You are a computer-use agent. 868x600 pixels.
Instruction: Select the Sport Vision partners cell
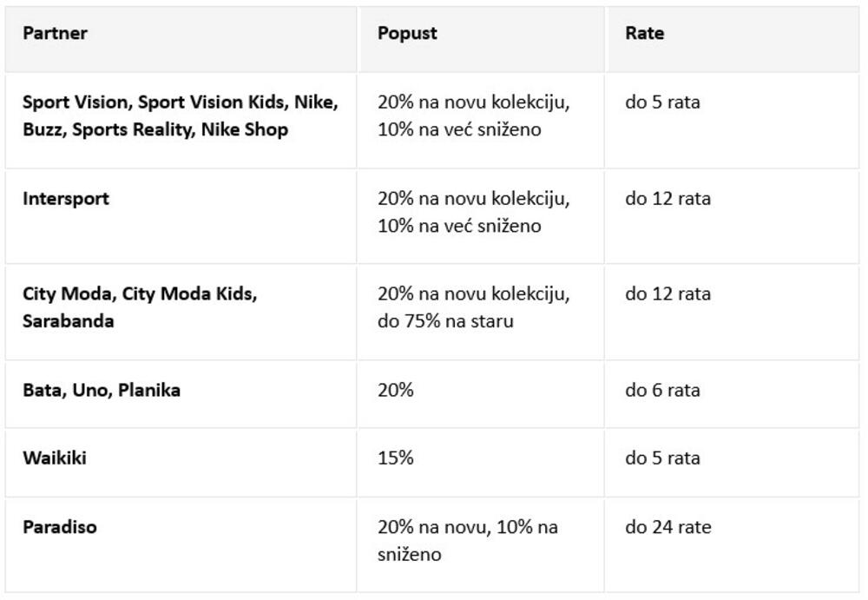[x=180, y=115]
